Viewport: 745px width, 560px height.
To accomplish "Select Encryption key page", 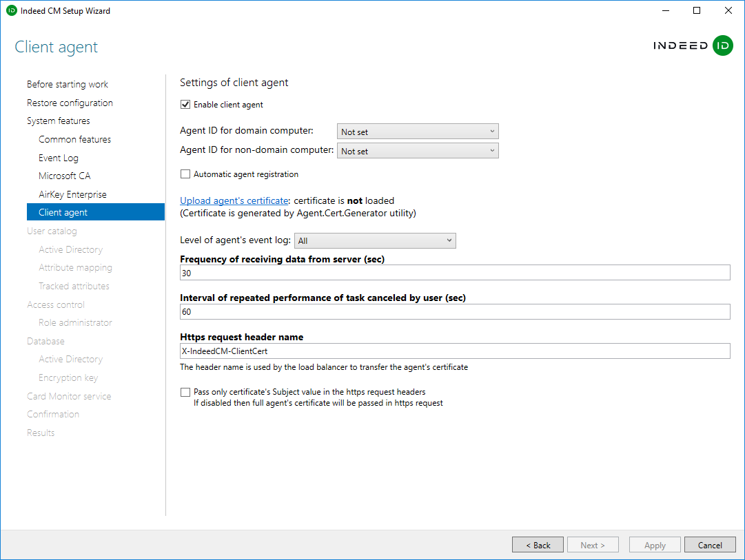I will 68,377.
